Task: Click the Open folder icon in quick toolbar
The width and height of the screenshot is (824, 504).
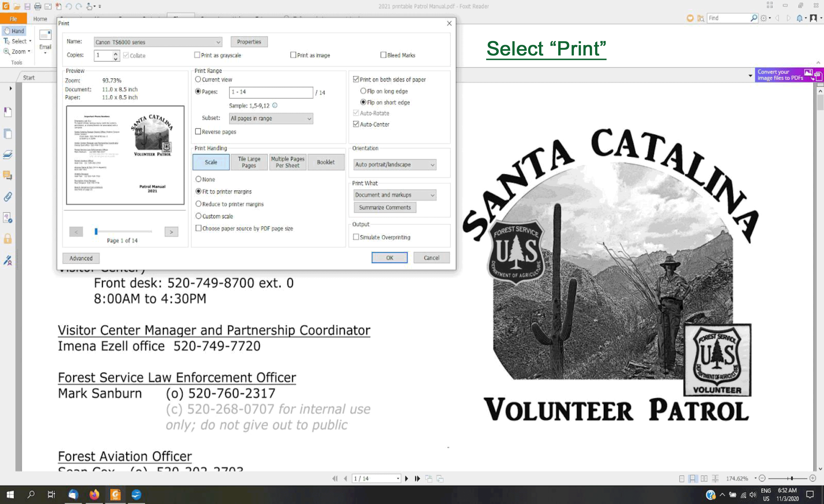Action: pyautogui.click(x=17, y=6)
